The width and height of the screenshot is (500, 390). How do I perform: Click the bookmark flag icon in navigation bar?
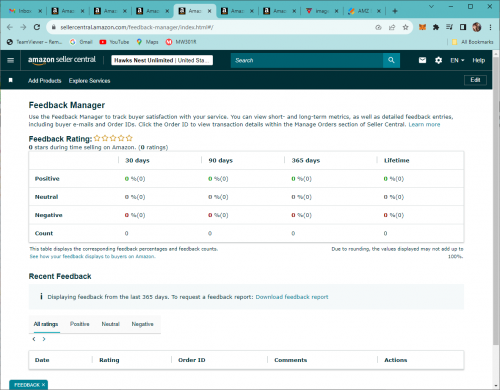point(11,80)
